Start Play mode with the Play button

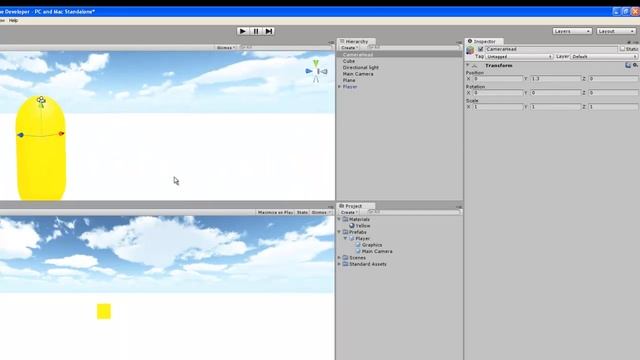pyautogui.click(x=242, y=31)
